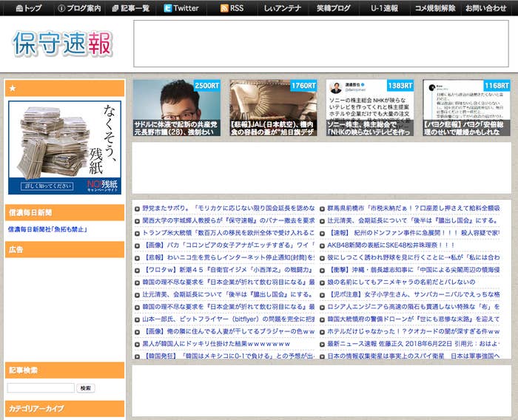Screen dimensions: 518x420
Task: Open the 1383RT Sony shareholder thumbnail
Action: (370, 108)
